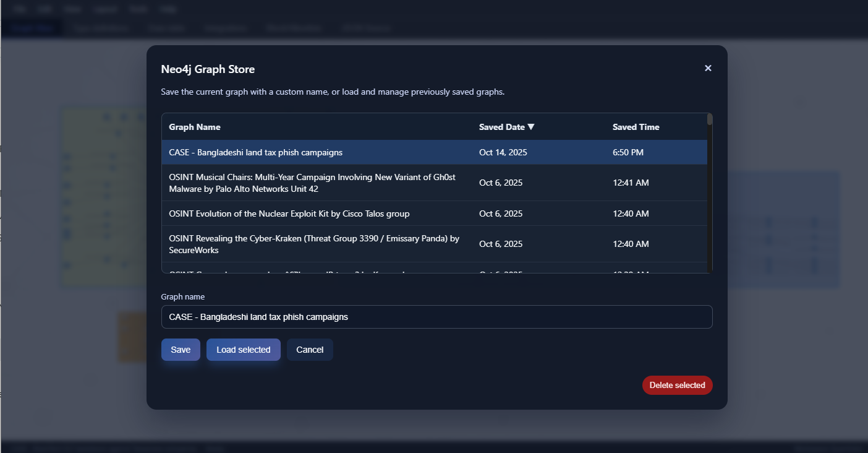Close the Neo4j Graph Store dialog

[x=708, y=68]
